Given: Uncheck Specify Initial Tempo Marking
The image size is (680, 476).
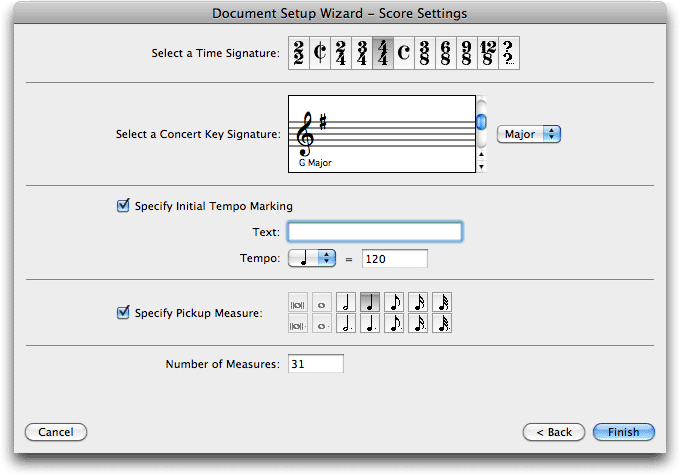Looking at the screenshot, I should (x=123, y=205).
